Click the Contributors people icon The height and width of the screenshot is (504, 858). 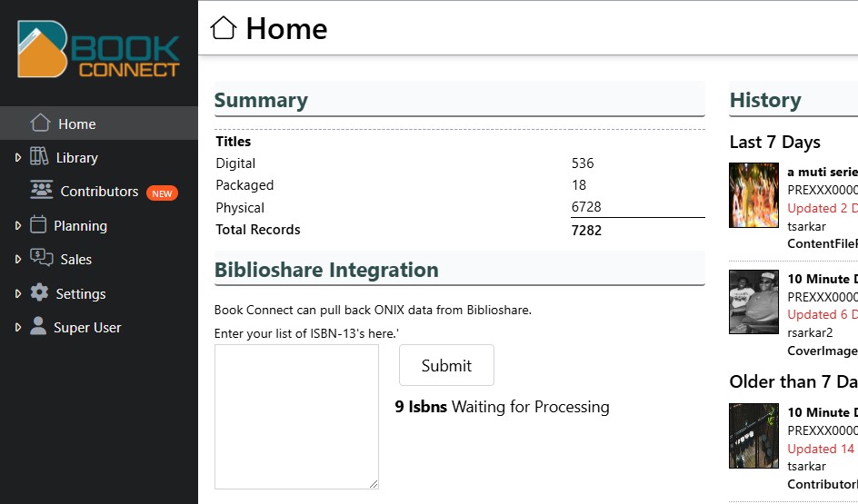point(42,191)
